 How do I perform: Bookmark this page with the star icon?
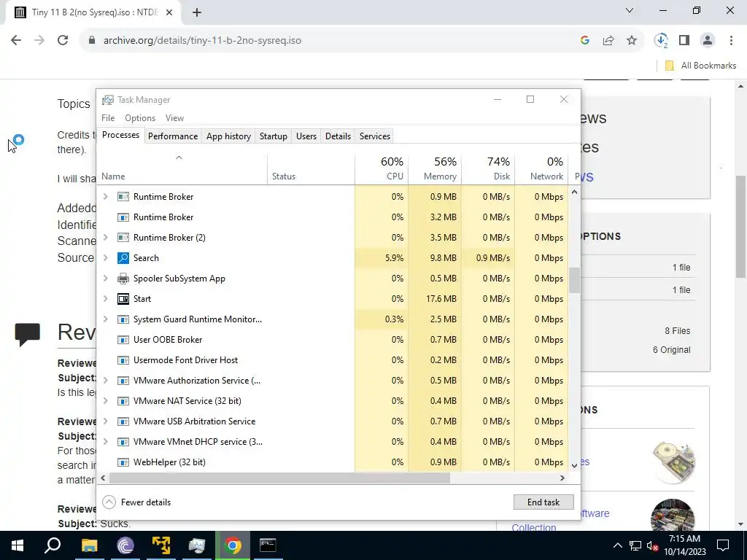pyautogui.click(x=632, y=41)
